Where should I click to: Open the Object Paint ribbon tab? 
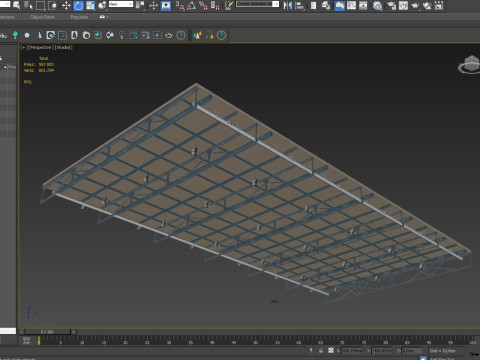point(42,17)
